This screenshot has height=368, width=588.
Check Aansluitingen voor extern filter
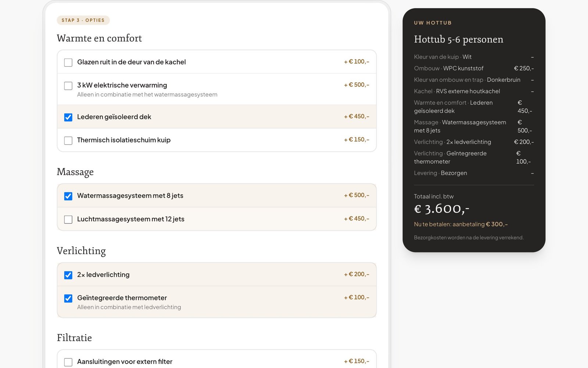click(68, 362)
